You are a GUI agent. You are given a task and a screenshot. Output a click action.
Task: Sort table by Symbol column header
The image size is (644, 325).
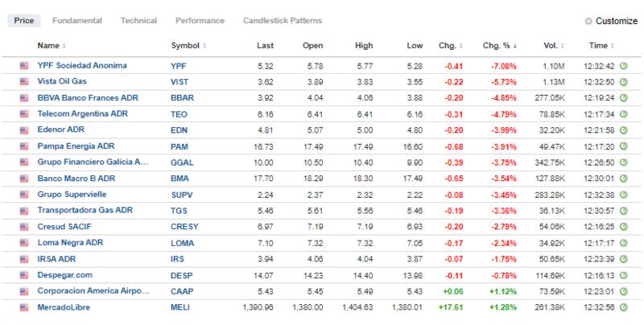pos(187,45)
